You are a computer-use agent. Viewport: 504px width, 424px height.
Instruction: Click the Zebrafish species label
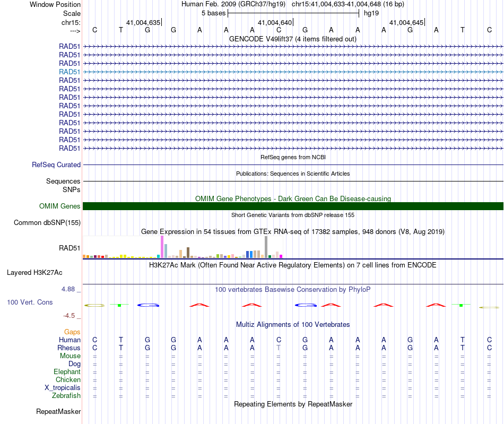pos(66,395)
